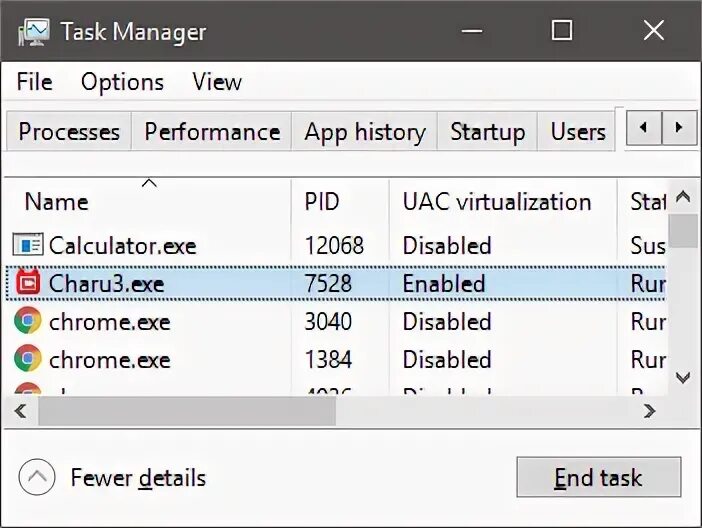Open the Startup tab

[x=487, y=132]
